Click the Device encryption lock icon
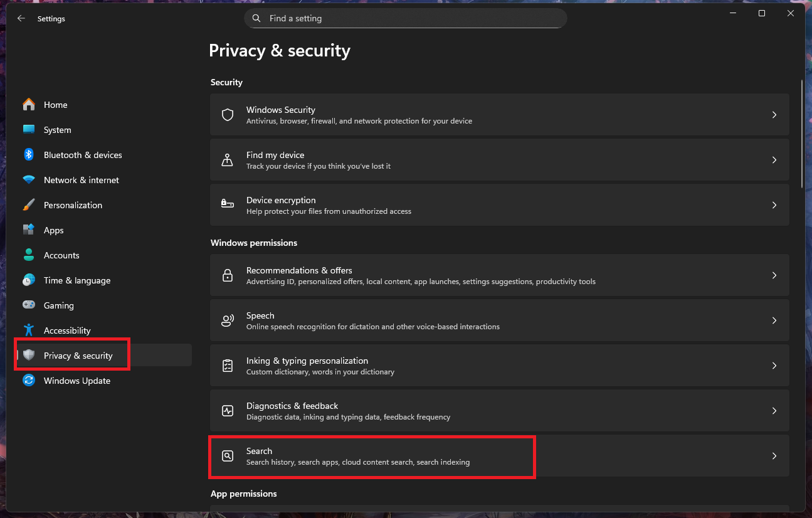The width and height of the screenshot is (812, 518). point(228,205)
